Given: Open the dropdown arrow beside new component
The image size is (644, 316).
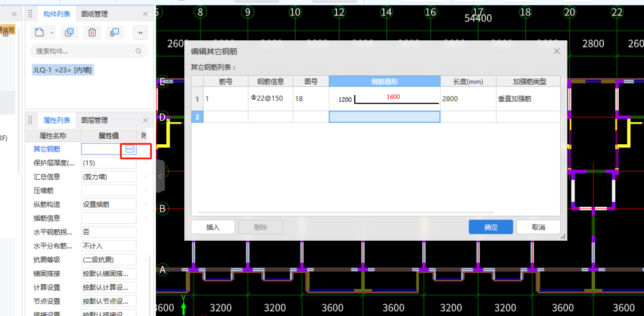Looking at the screenshot, I should click(52, 32).
